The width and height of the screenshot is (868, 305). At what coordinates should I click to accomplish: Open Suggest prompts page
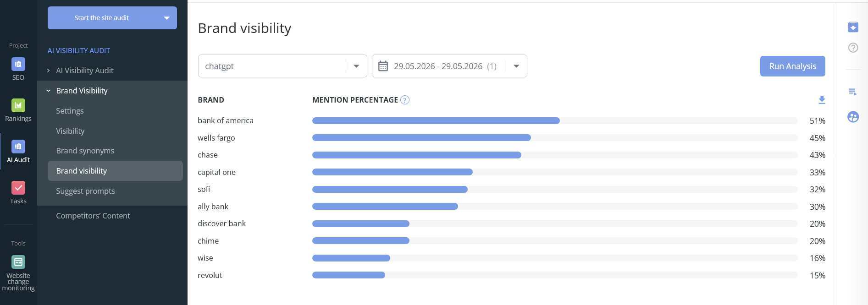(85, 191)
